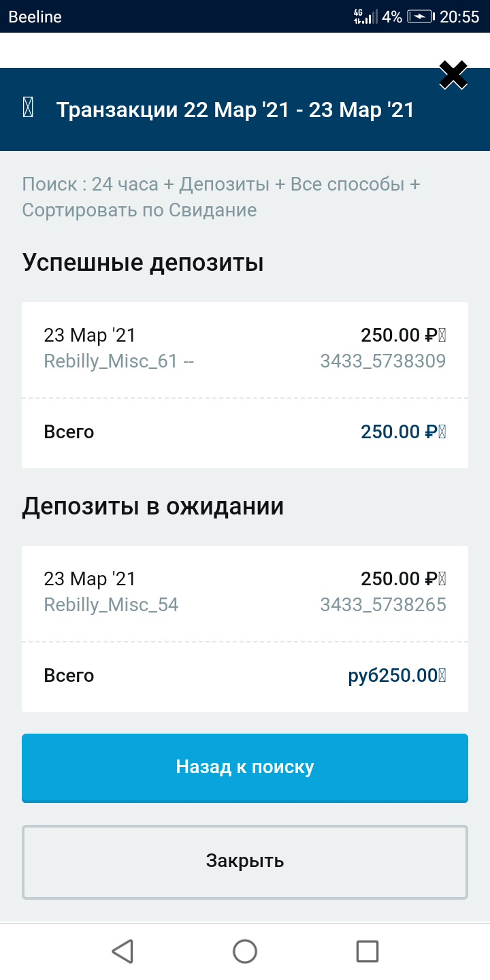
Task: Tap the clock time in status bar
Action: tap(459, 17)
